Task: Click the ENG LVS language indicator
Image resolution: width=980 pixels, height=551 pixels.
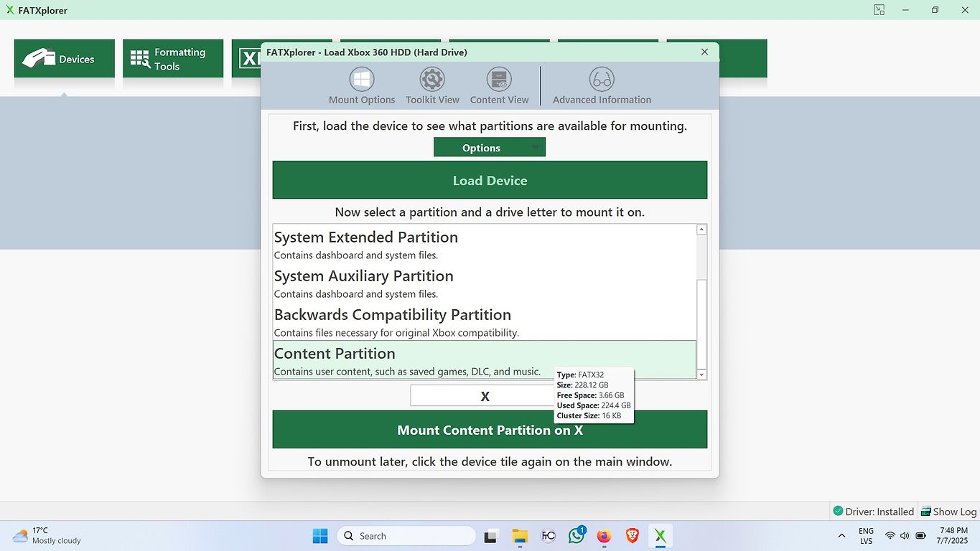Action: tap(867, 536)
